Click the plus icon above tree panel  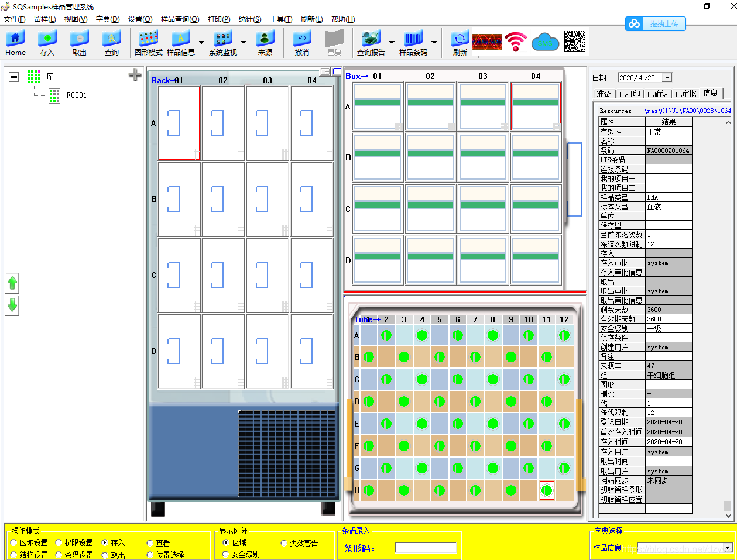click(x=135, y=75)
